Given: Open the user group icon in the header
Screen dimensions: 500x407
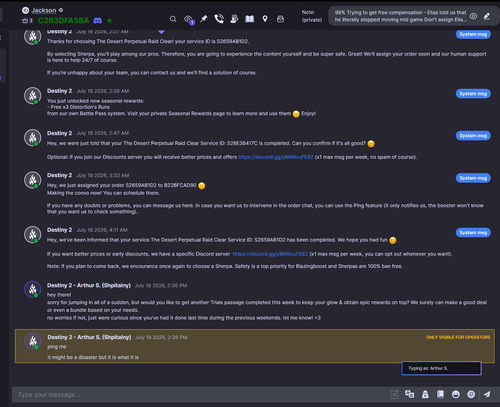Looking at the screenshot, I should tap(234, 19).
